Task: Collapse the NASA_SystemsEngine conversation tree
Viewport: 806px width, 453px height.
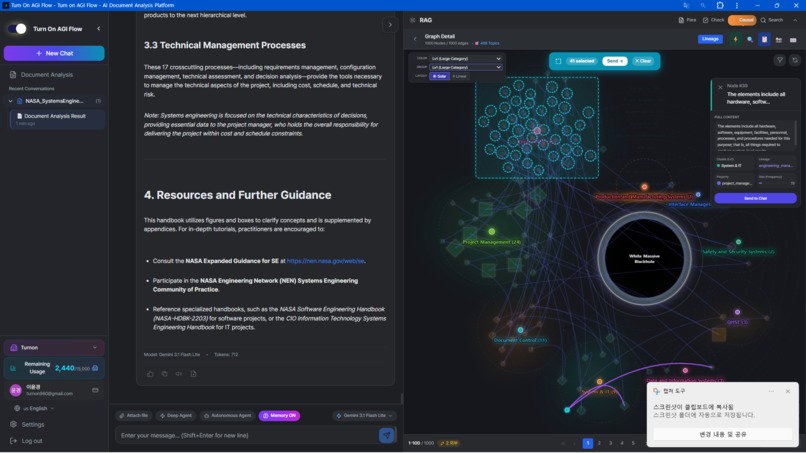Action: (x=10, y=101)
